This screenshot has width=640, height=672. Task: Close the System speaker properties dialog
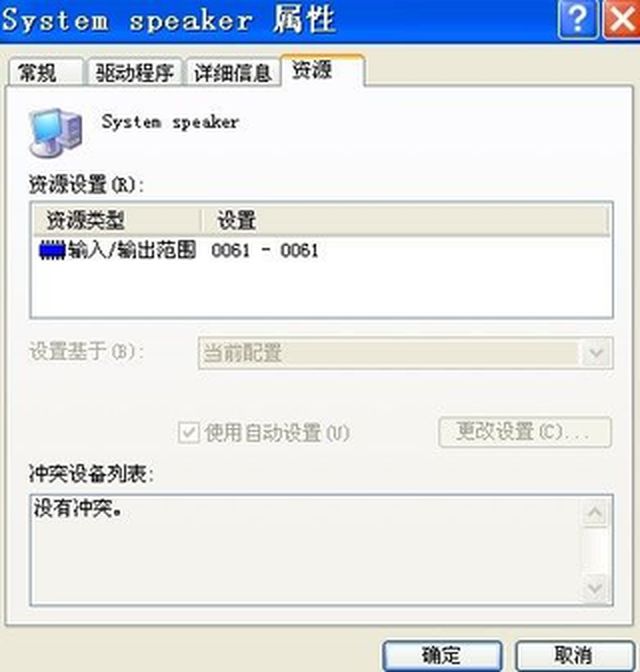point(622,19)
